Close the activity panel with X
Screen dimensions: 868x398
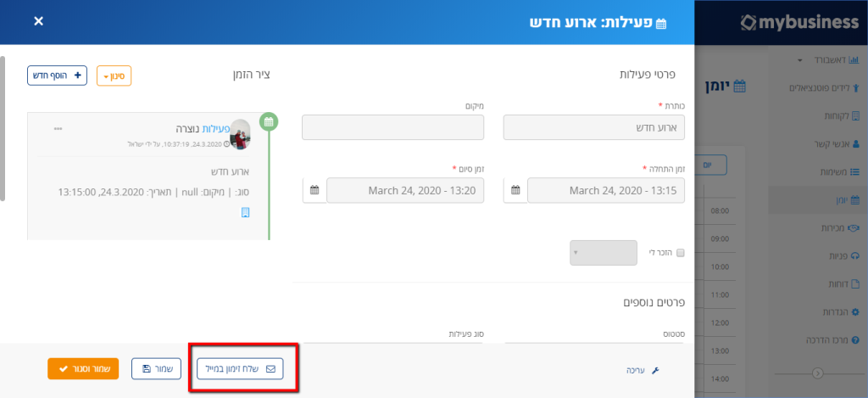[38, 21]
